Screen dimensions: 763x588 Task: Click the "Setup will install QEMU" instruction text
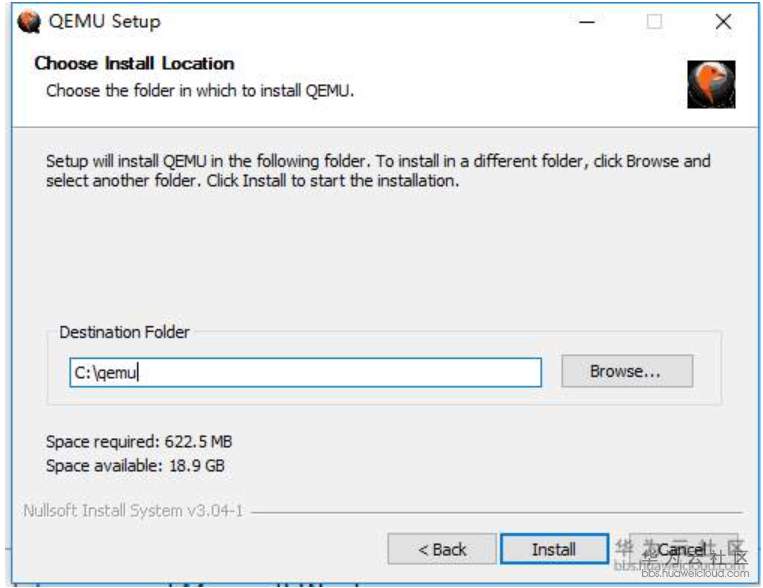point(378,171)
